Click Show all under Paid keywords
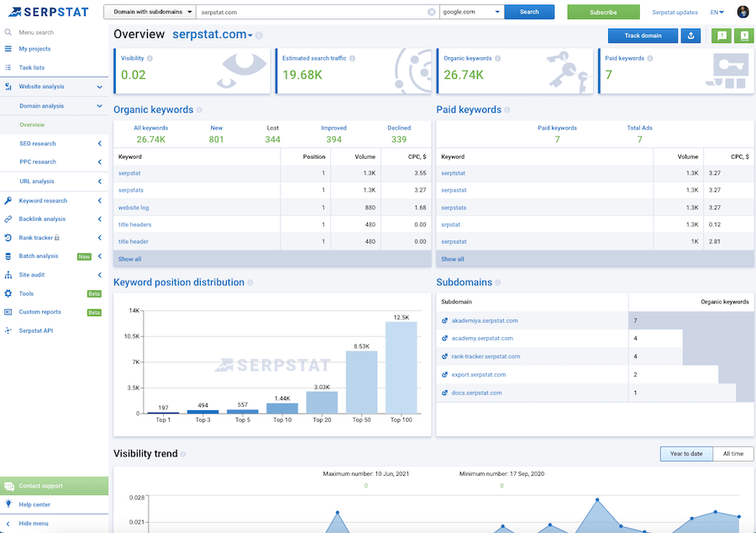Viewport: 756px width, 533px height. pyautogui.click(x=452, y=259)
